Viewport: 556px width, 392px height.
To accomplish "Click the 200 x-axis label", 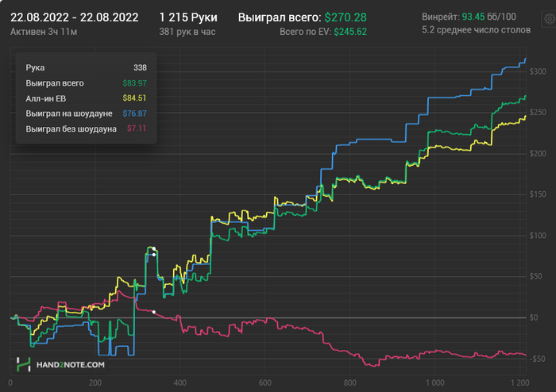I will point(95,382).
